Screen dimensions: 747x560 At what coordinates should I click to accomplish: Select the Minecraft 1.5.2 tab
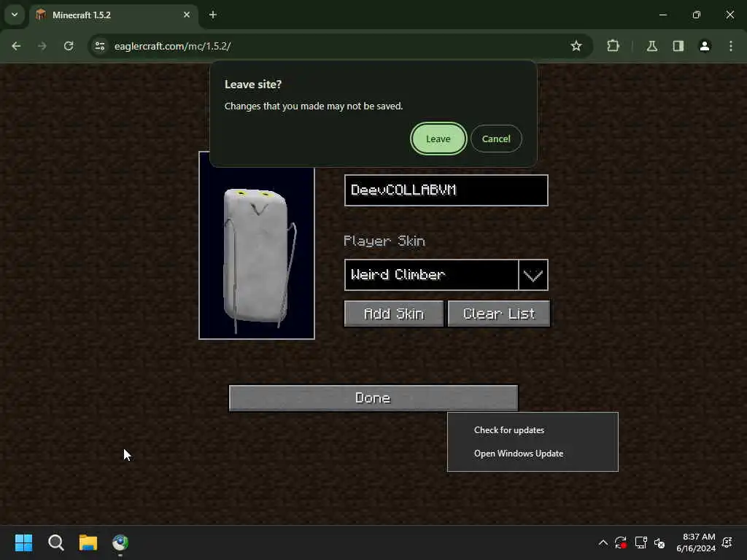pyautogui.click(x=113, y=15)
